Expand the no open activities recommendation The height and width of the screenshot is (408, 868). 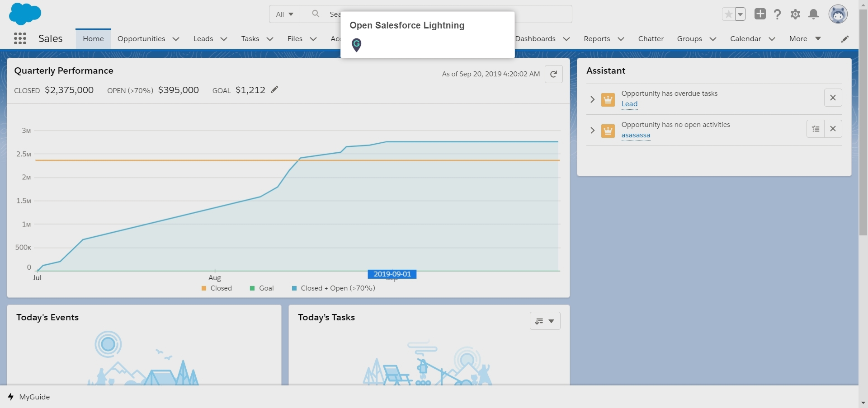pyautogui.click(x=592, y=131)
